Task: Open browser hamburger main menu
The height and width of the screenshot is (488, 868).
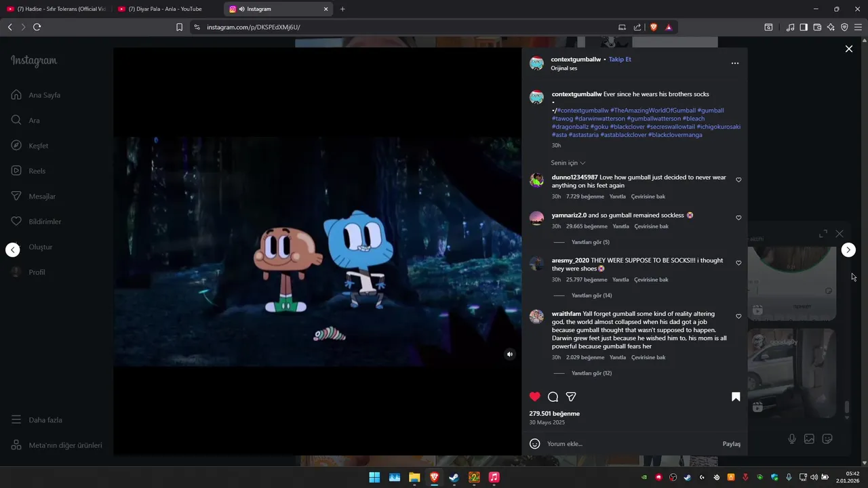Action: point(858,27)
